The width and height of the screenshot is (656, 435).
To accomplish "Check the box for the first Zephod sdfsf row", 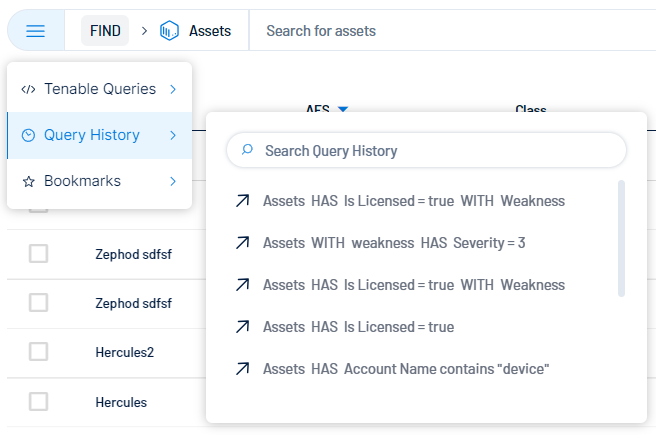I will pyautogui.click(x=38, y=254).
